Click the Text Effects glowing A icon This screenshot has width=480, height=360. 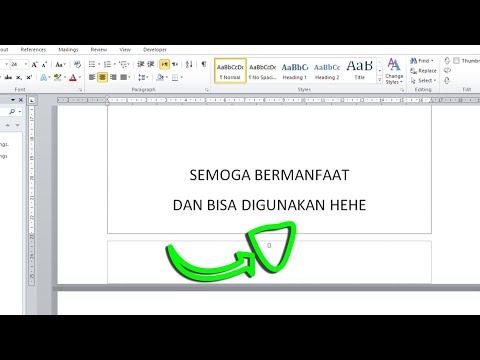tap(43, 78)
